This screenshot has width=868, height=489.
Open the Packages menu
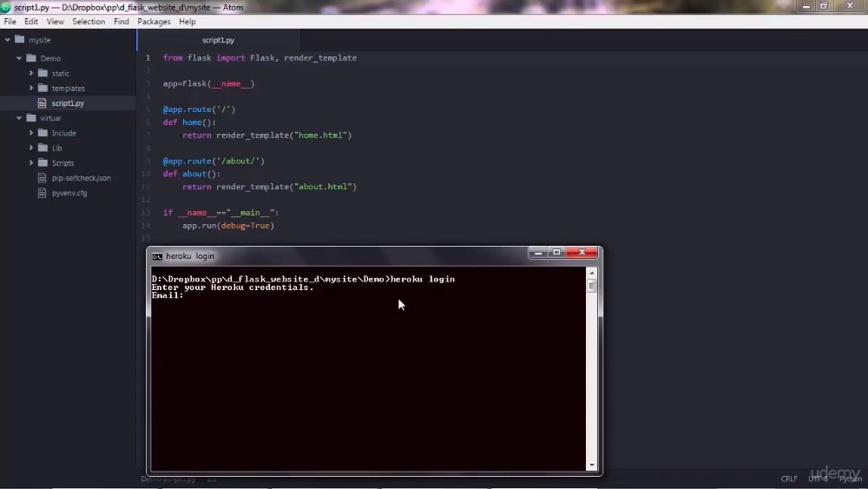point(154,22)
